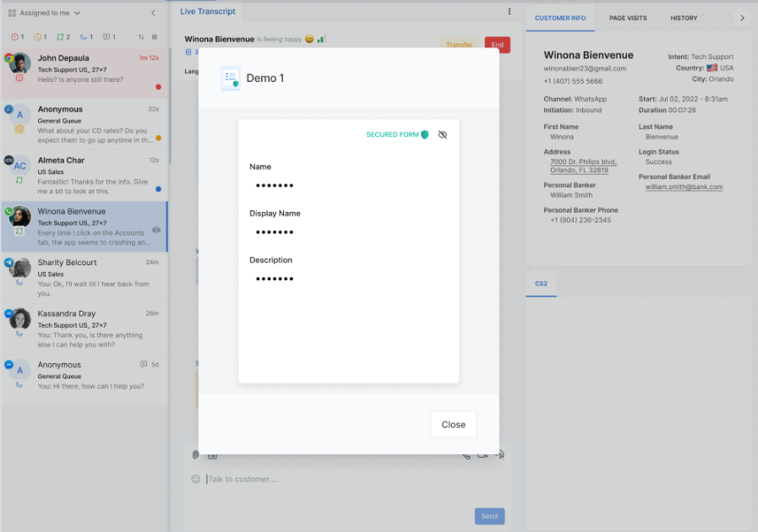Collapse the conversation list sidebar
This screenshot has width=758, height=532.
153,13
